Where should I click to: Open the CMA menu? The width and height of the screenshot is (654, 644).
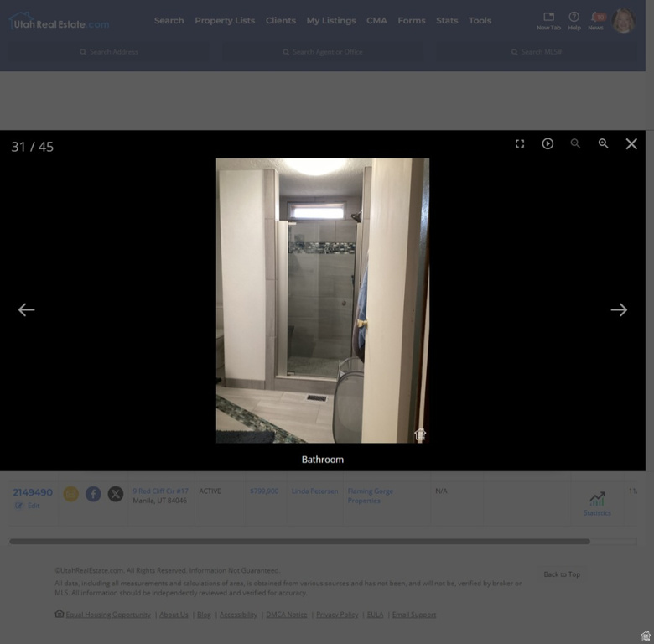click(x=376, y=21)
